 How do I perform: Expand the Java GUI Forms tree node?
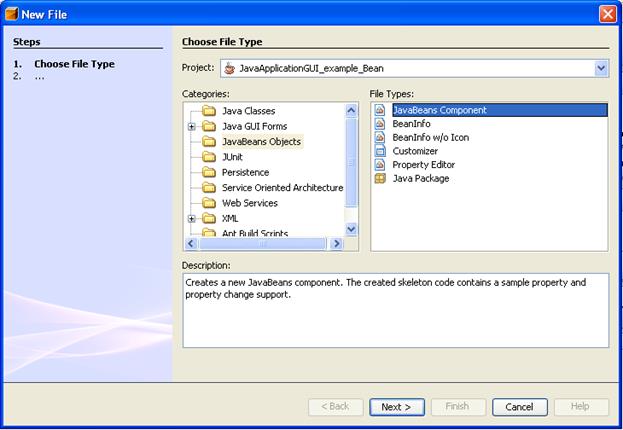191,127
